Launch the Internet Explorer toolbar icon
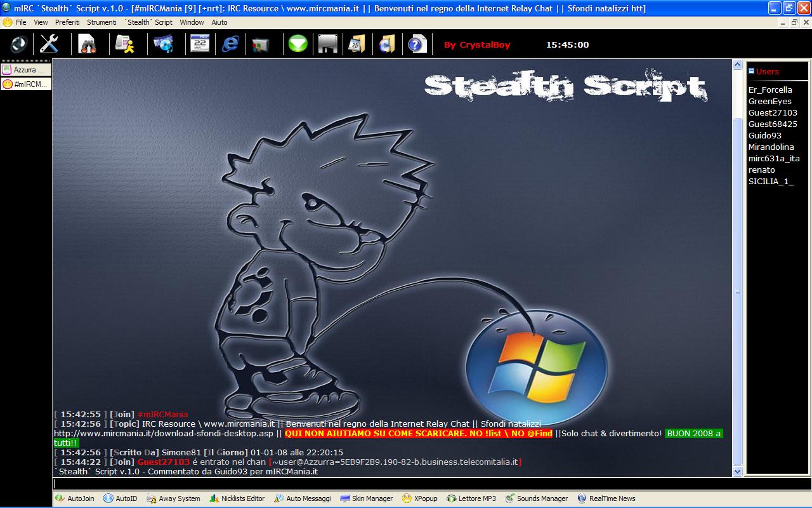Image resolution: width=812 pixels, height=508 pixels. pos(230,44)
